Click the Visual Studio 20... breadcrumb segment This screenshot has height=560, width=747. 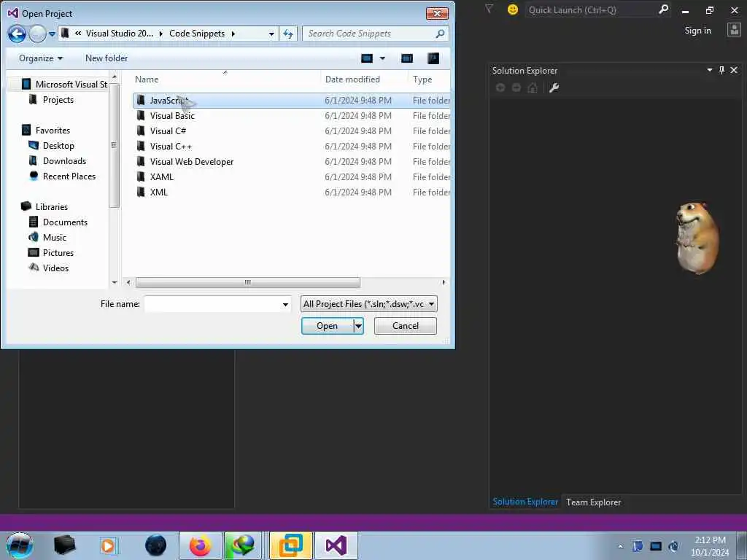point(120,34)
